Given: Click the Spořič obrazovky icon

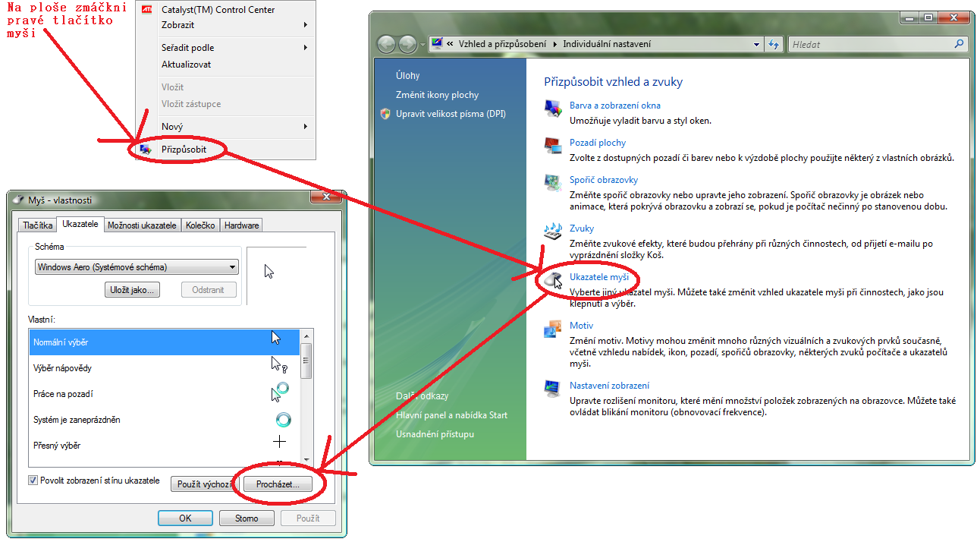Looking at the screenshot, I should click(x=553, y=183).
